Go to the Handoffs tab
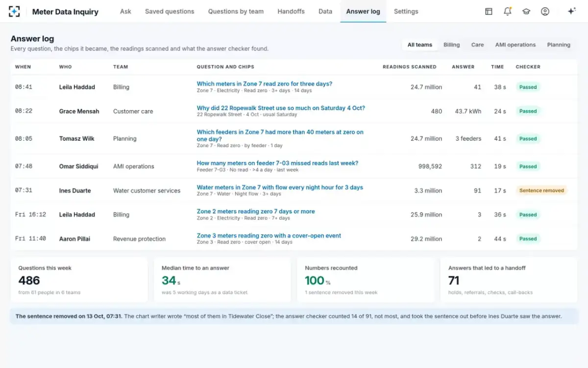 [291, 11]
